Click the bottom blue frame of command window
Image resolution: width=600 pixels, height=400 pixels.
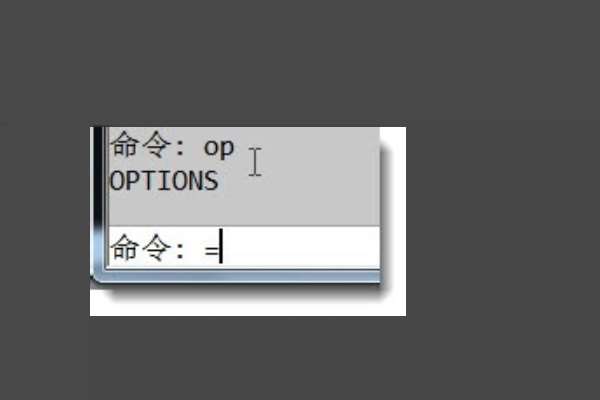click(237, 276)
